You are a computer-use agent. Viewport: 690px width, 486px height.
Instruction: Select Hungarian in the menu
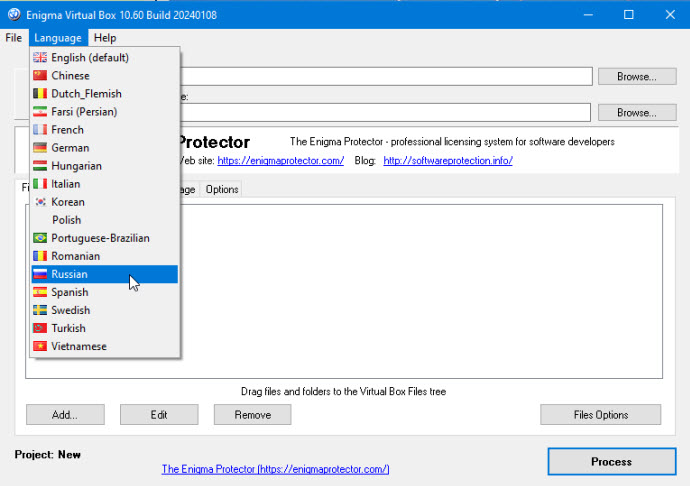[105, 166]
